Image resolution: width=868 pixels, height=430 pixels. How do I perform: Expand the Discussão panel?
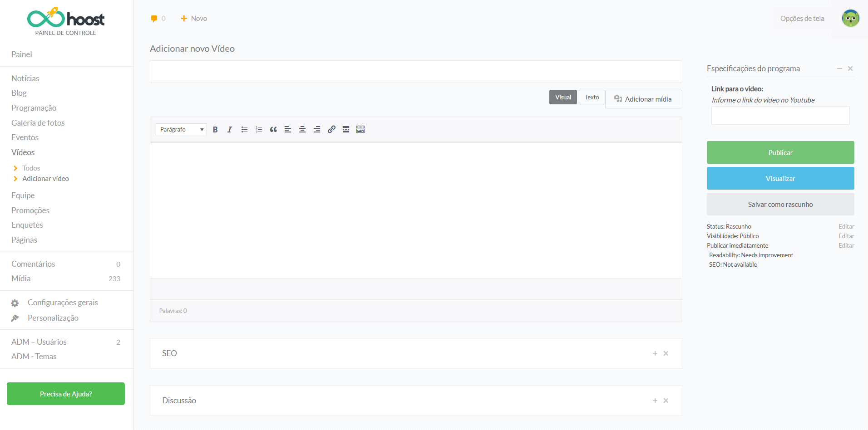tap(655, 401)
